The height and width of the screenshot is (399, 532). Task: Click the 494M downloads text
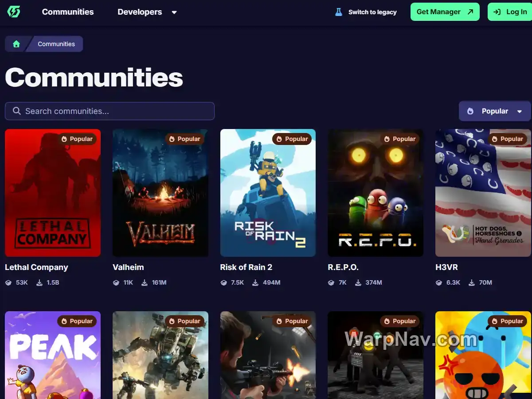point(271,282)
